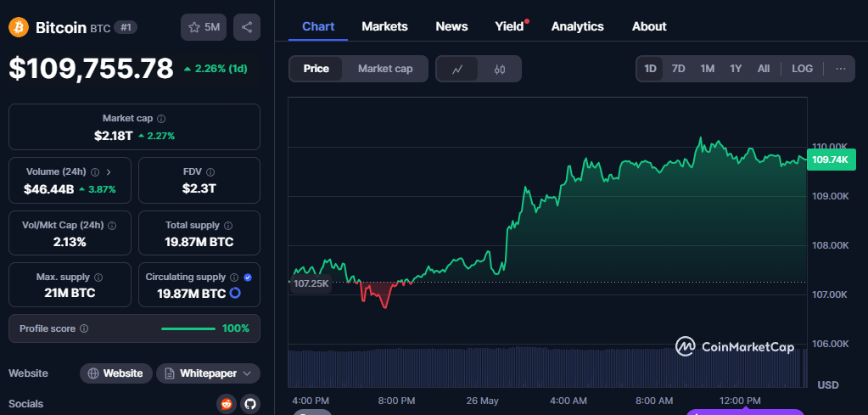Open the About tab
The image size is (868, 415).
pyautogui.click(x=649, y=26)
